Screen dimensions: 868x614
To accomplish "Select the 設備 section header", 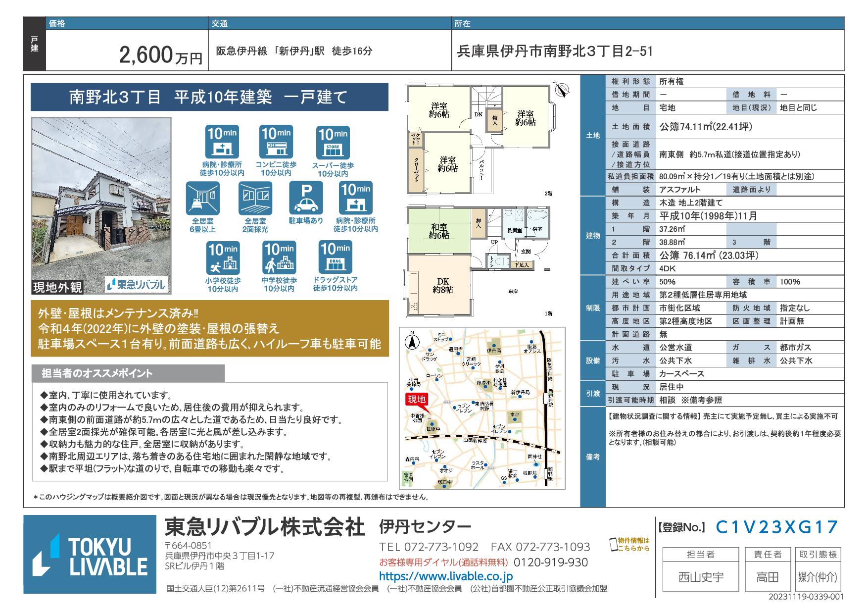I will (592, 360).
